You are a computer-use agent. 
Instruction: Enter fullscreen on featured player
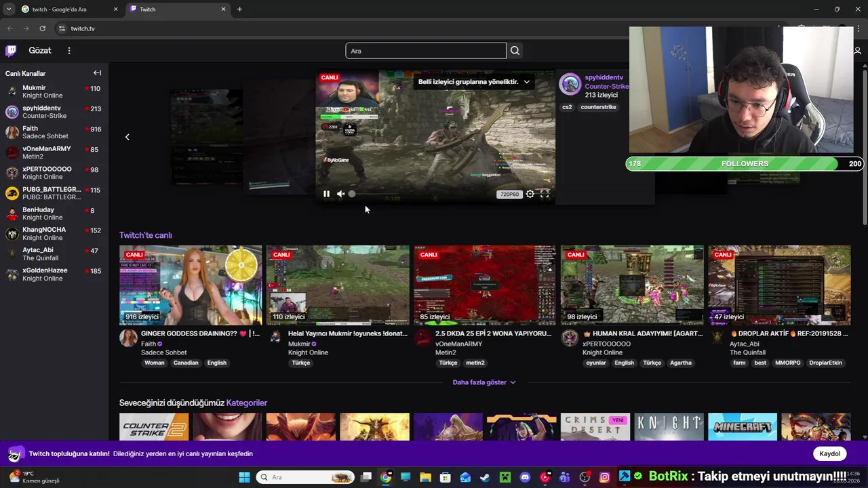coord(544,194)
